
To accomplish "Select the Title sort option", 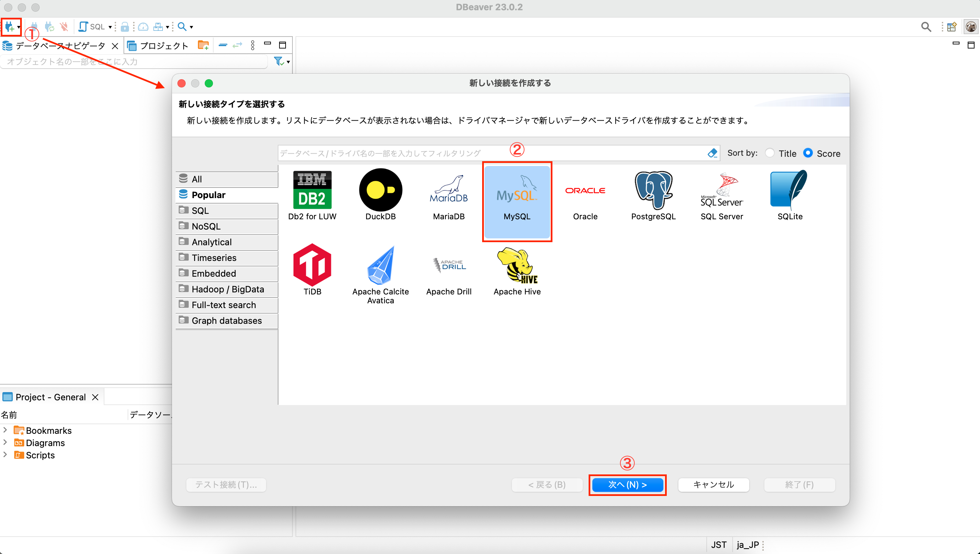I will coord(770,153).
